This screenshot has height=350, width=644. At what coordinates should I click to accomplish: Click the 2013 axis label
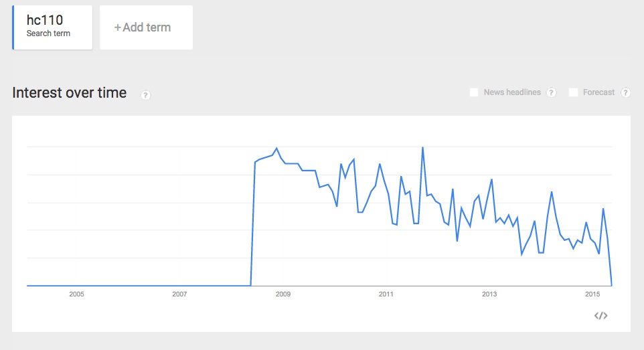pyautogui.click(x=489, y=294)
